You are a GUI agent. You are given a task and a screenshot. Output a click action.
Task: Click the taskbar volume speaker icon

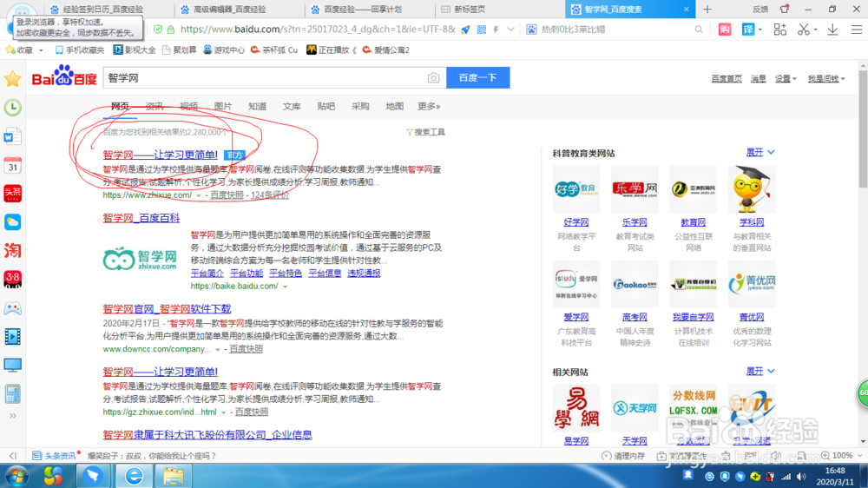(x=801, y=477)
